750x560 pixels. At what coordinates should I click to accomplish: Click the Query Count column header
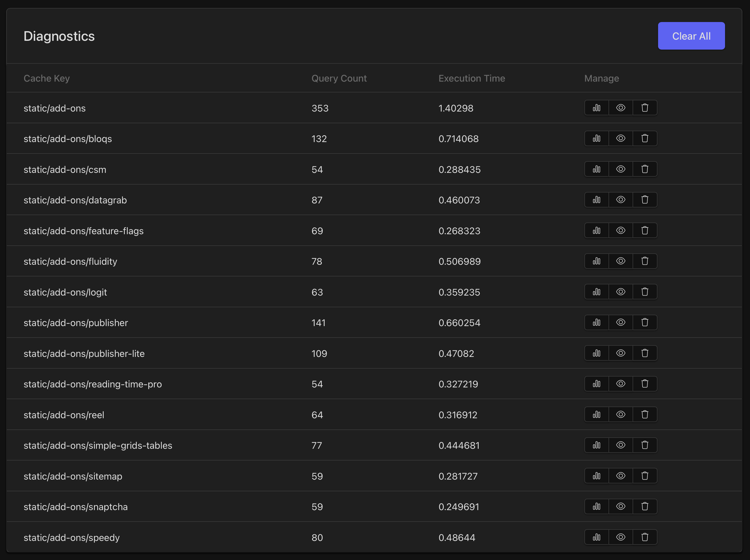339,78
